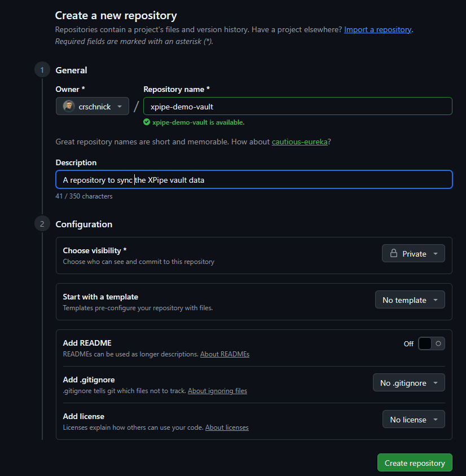Use suggested name cautious-eureka
466x476 pixels.
point(300,142)
